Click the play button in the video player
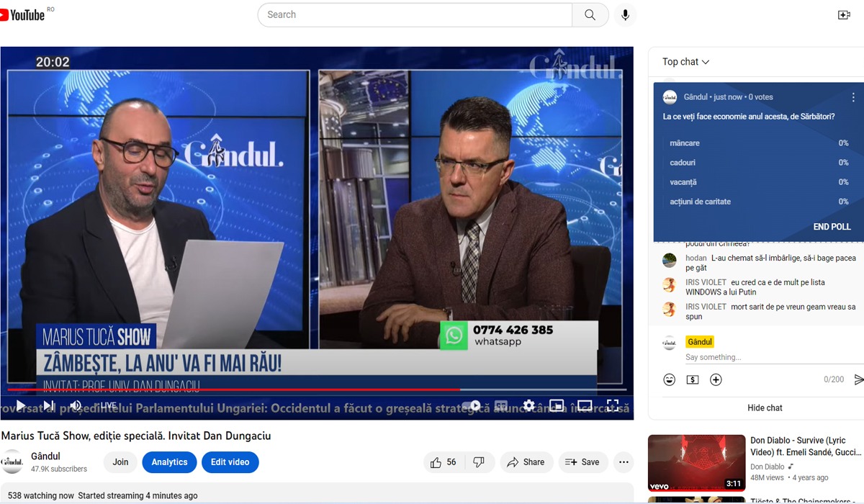The height and width of the screenshot is (504, 864). 21,405
